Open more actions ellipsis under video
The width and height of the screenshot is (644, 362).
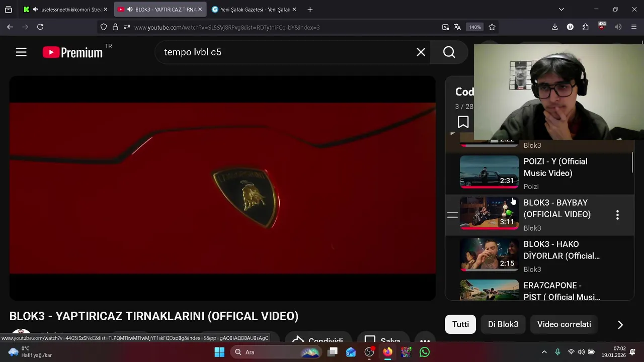point(425,340)
